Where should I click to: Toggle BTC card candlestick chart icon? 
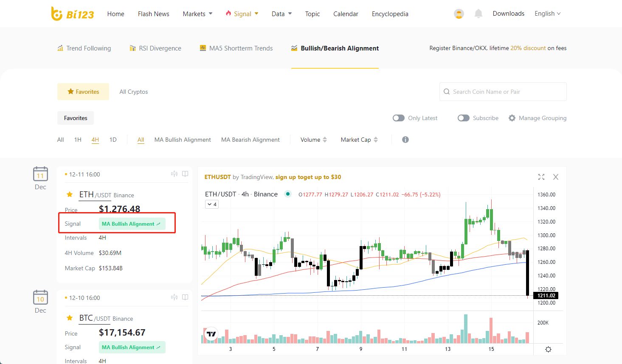(x=174, y=297)
